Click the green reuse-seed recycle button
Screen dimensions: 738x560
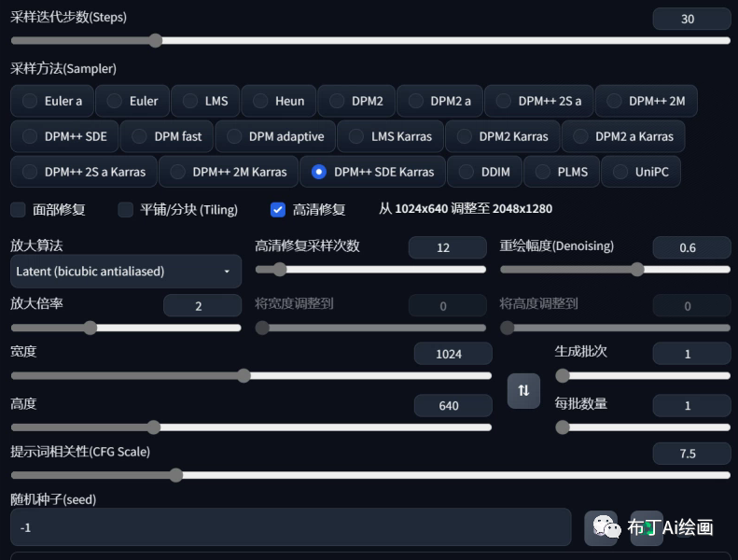pyautogui.click(x=646, y=527)
